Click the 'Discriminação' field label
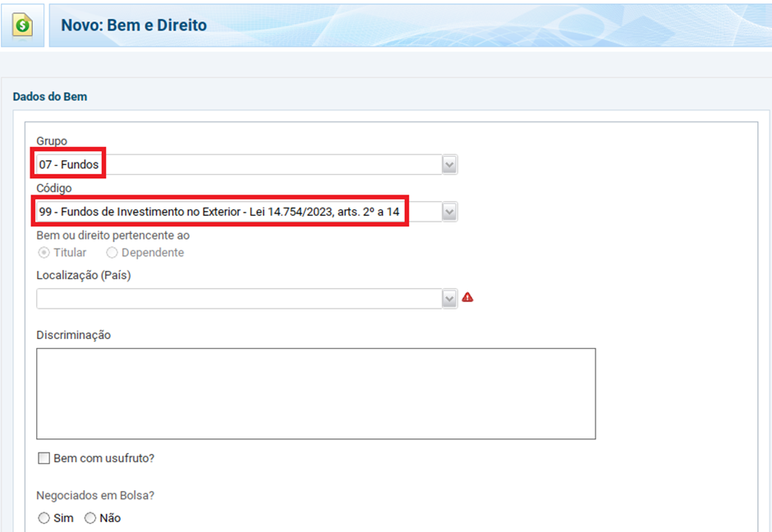The width and height of the screenshot is (772, 532). click(73, 335)
